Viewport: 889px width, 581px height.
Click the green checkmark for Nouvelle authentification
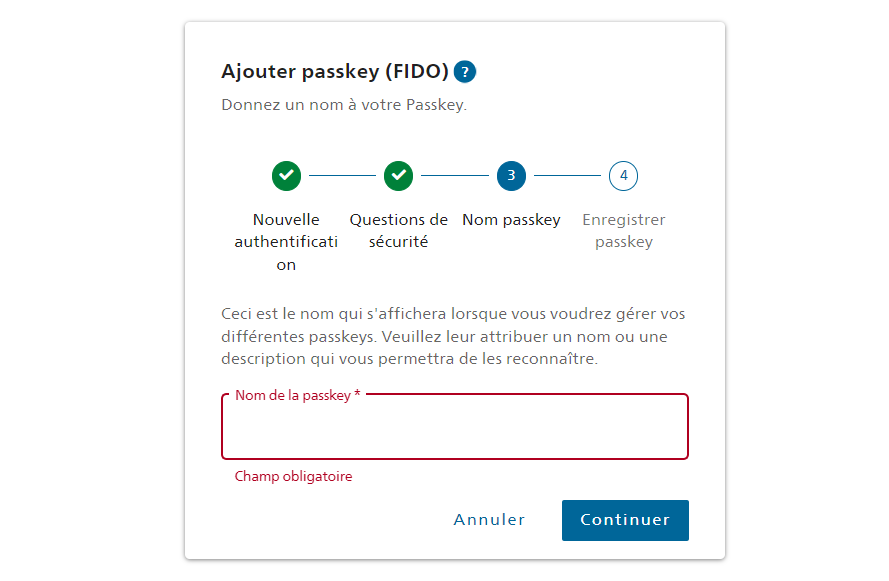(286, 176)
